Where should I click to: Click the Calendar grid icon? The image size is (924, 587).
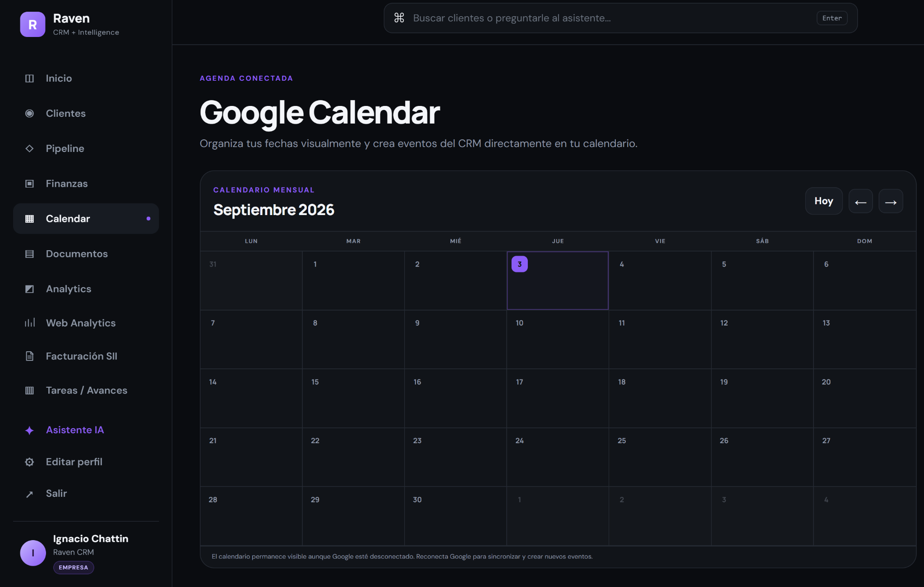29,219
